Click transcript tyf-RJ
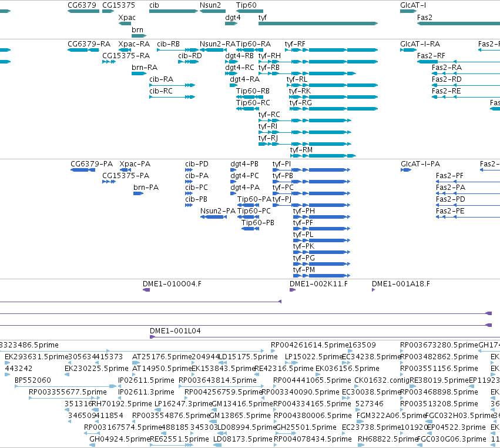 tap(305, 144)
